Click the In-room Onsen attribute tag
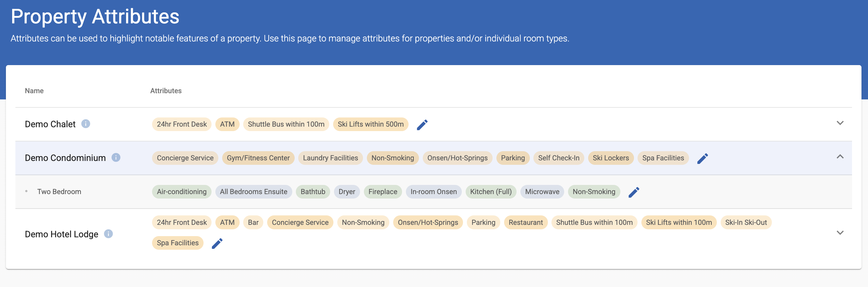The height and width of the screenshot is (287, 868). click(x=433, y=192)
